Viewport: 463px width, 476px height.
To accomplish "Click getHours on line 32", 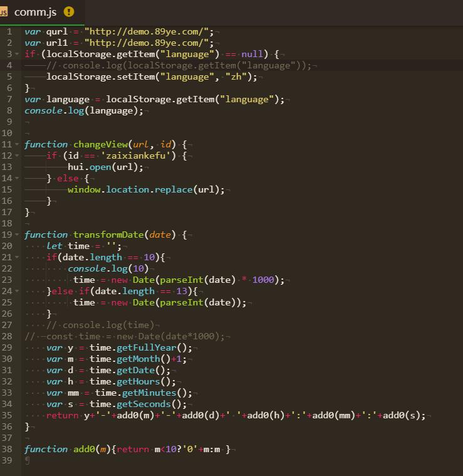I will point(138,381).
